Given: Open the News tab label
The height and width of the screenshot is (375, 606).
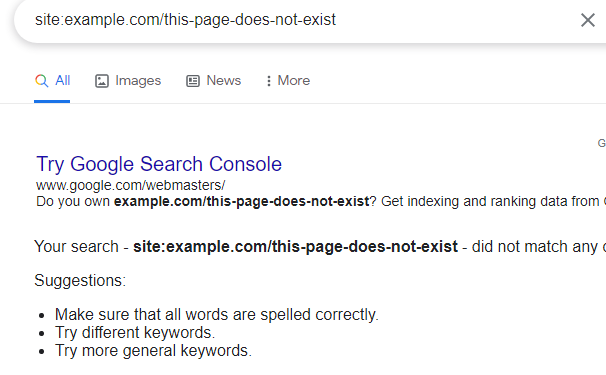Looking at the screenshot, I should pyautogui.click(x=223, y=80).
